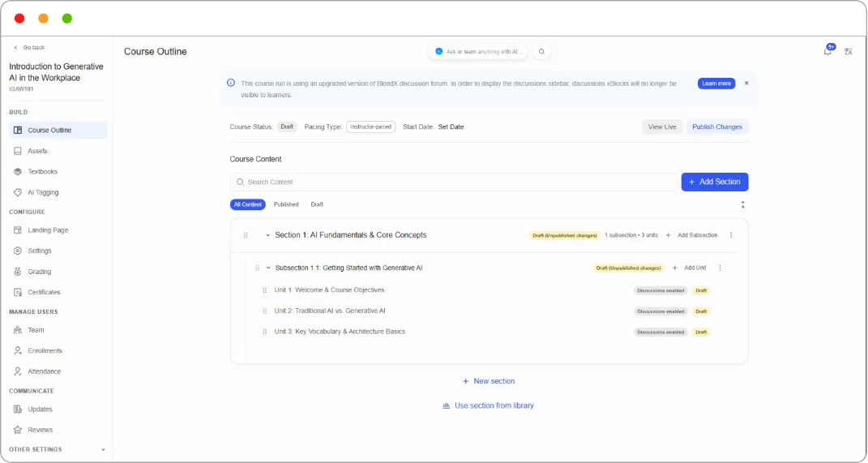The image size is (868, 463).
Task: Click the Updates news icon
Action: pos(18,409)
